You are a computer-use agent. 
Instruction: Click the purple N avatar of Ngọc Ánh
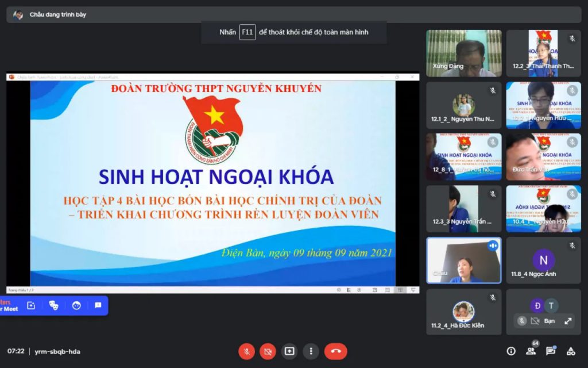(543, 260)
